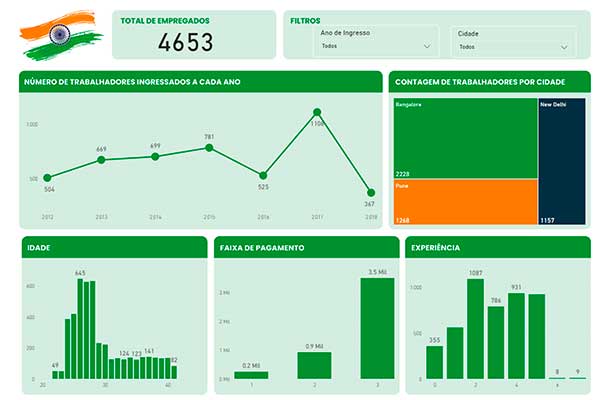Click the 3.5 Mil payment band bar
Screen dimensions: 600x400
377,328
